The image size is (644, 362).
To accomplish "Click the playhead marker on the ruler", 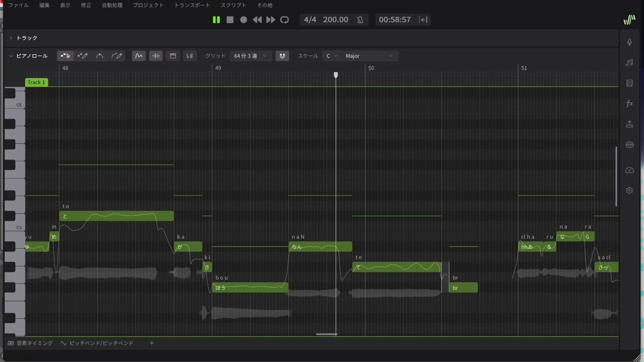I will click(336, 75).
